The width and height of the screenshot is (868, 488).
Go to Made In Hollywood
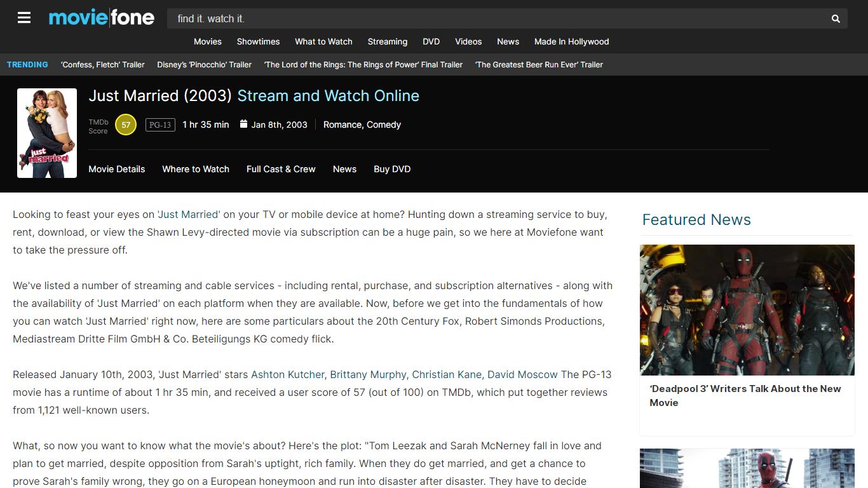point(572,41)
